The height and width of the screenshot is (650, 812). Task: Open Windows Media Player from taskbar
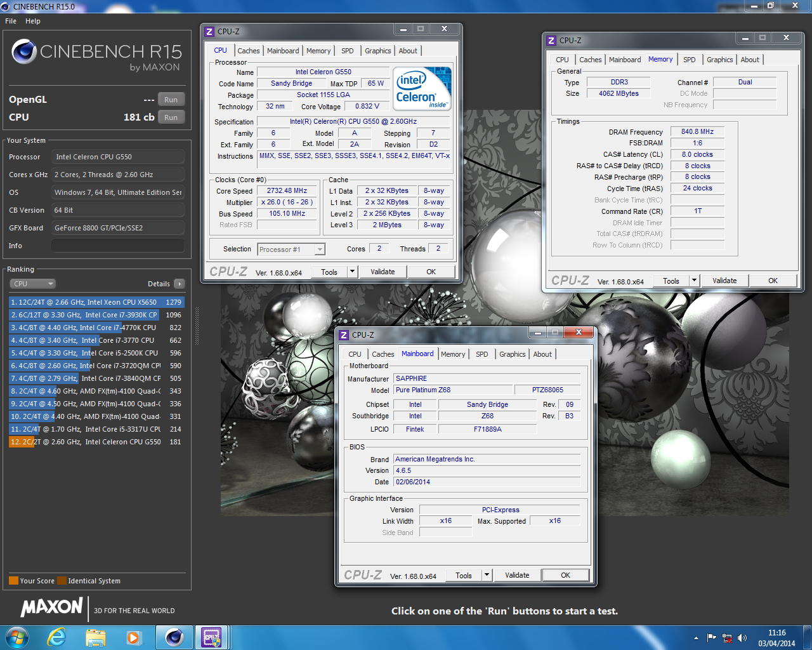pyautogui.click(x=133, y=637)
